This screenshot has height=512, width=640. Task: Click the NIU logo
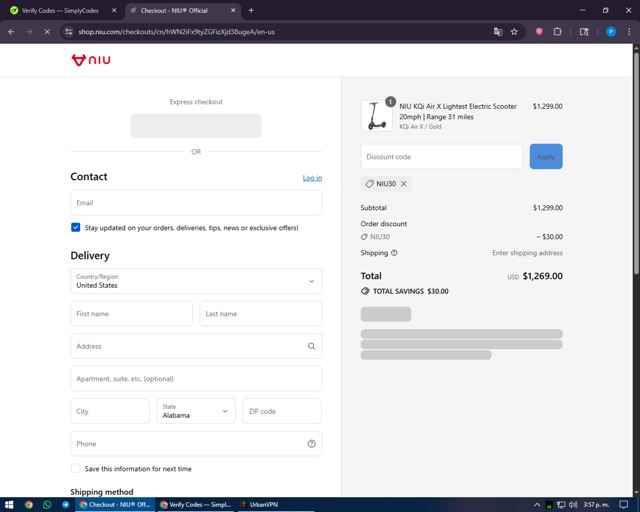coord(91,60)
